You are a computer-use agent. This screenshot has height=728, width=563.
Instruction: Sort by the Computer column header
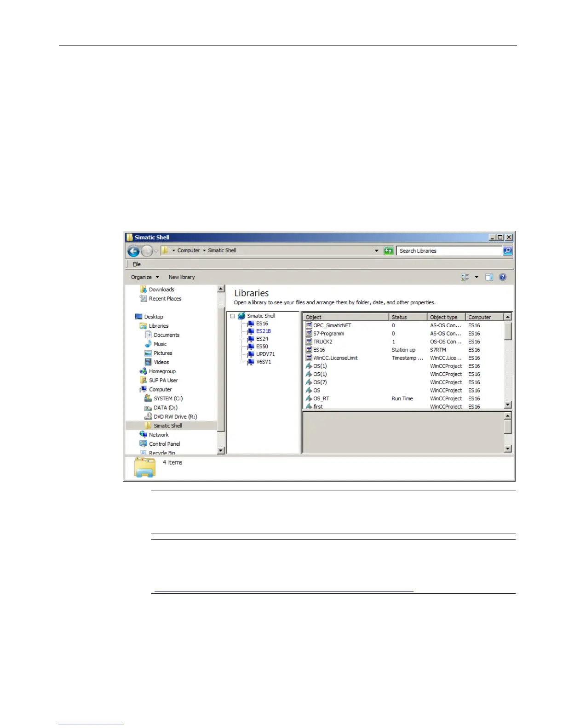coord(485,317)
